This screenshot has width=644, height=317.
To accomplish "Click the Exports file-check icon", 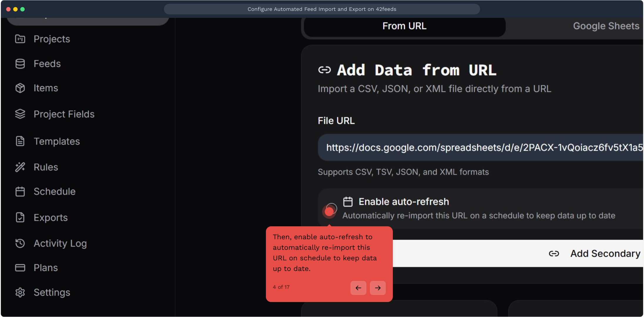I will click(x=20, y=217).
